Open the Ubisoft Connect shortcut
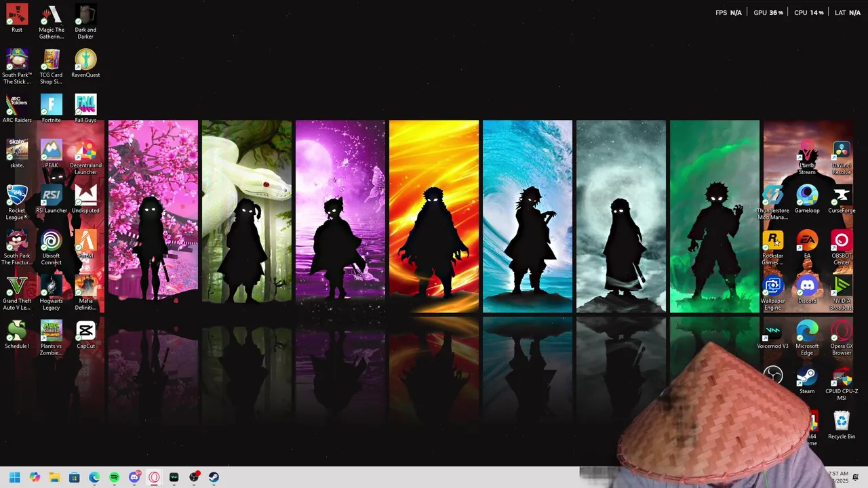 pos(52,247)
